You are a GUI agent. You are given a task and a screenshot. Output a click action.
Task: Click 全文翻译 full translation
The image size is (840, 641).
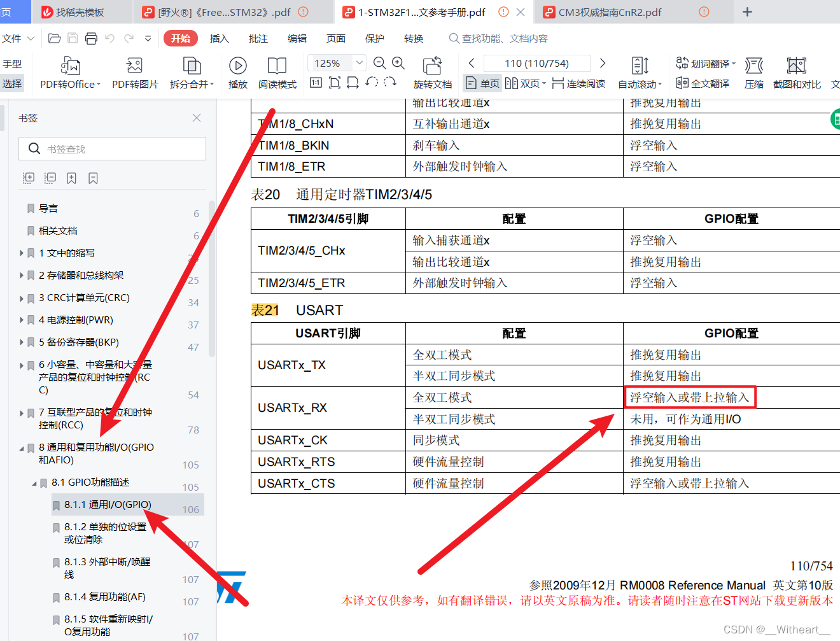(702, 83)
